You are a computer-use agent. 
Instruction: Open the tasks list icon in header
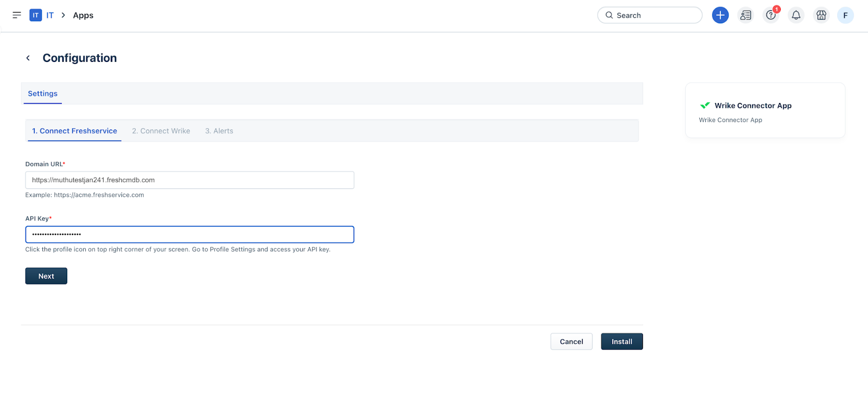coord(746,15)
